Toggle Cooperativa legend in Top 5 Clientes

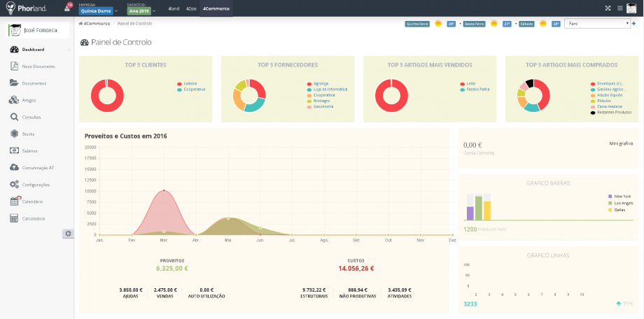point(191,90)
